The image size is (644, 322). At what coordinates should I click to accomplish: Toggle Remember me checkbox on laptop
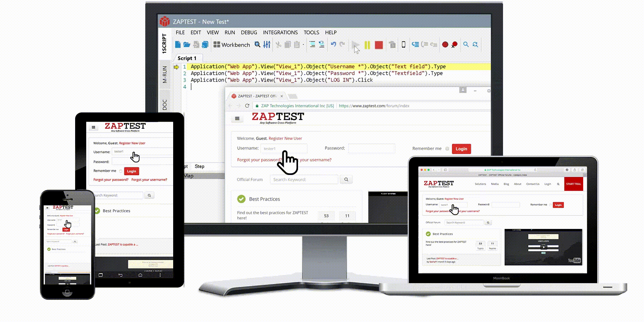tap(550, 205)
